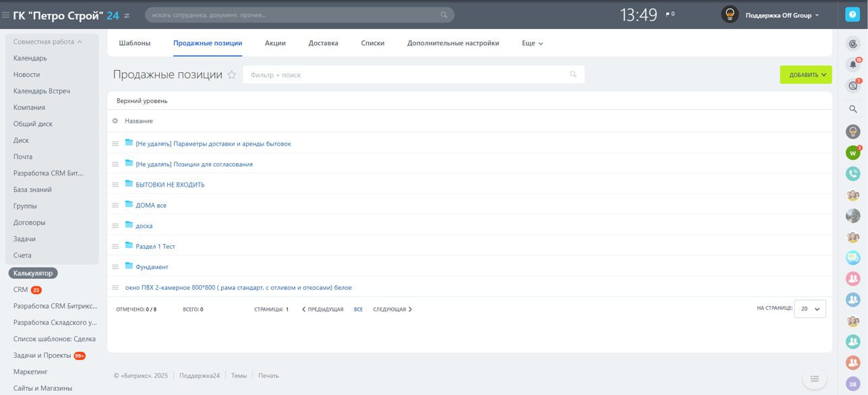Image resolution: width=868 pixels, height=395 pixels.
Task: Click the Следующая pagination link
Action: (x=393, y=309)
